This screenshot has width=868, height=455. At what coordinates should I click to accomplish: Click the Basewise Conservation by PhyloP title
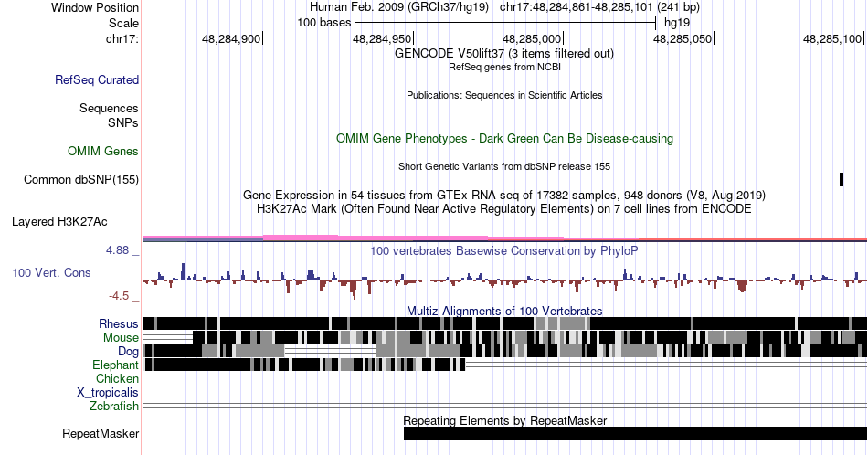pos(504,250)
